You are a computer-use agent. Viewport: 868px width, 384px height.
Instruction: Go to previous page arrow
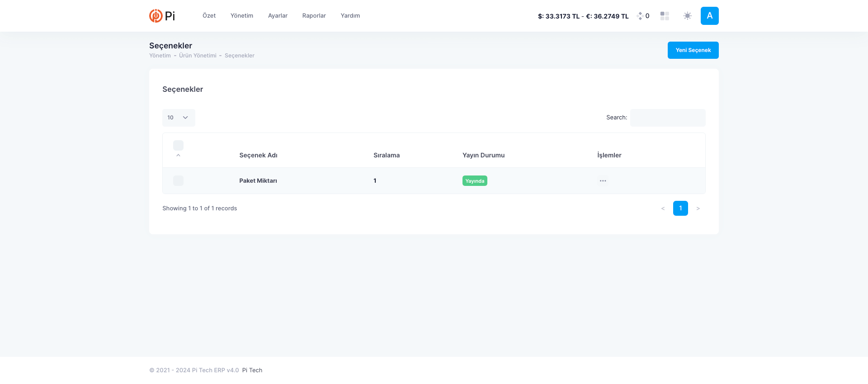click(x=663, y=209)
